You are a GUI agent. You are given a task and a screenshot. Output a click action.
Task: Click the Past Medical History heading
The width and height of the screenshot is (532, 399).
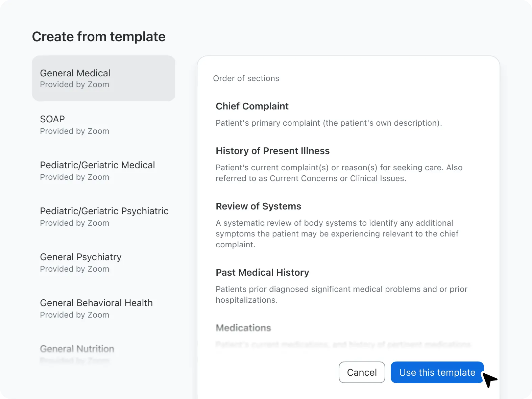(x=262, y=273)
